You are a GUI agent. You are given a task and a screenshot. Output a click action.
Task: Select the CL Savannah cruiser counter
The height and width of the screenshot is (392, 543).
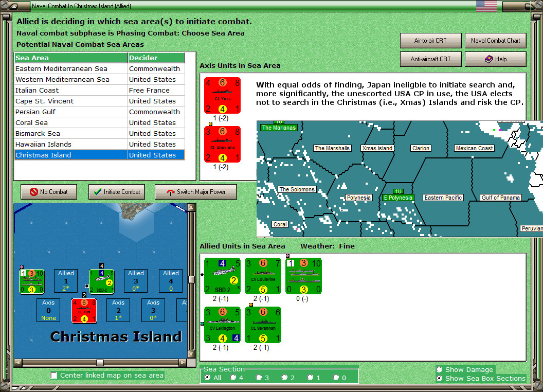pyautogui.click(x=263, y=325)
